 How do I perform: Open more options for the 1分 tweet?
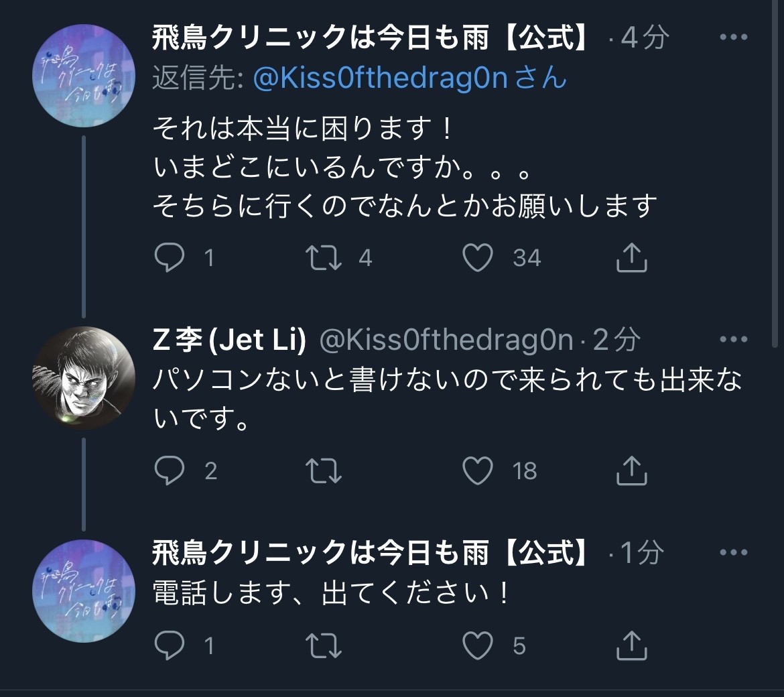[733, 553]
